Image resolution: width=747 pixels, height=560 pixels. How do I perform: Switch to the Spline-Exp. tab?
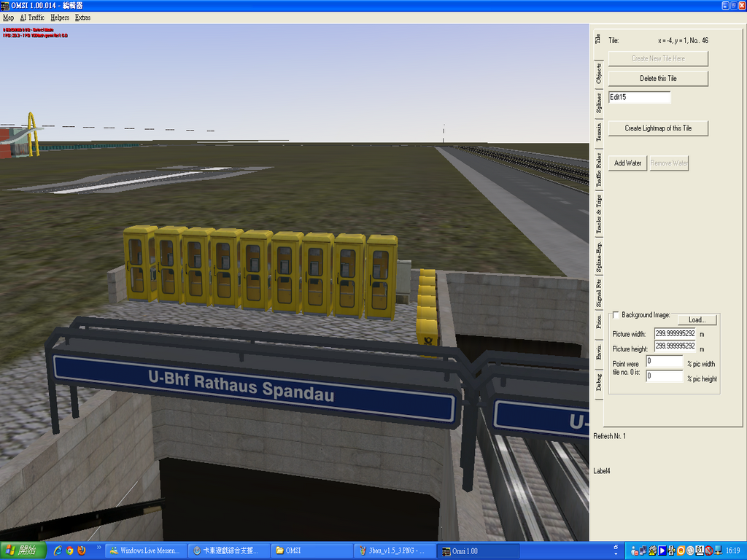point(598,257)
